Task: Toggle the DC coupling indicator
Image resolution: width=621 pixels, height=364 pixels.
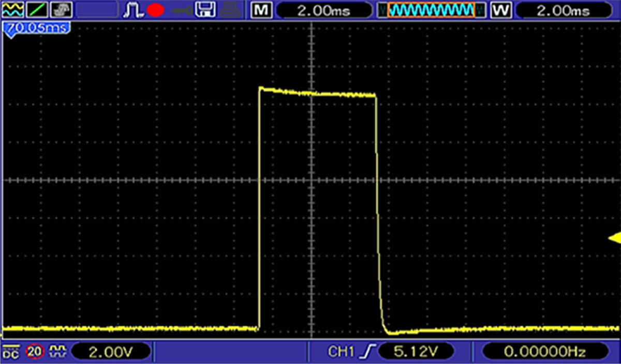Action: pos(9,352)
